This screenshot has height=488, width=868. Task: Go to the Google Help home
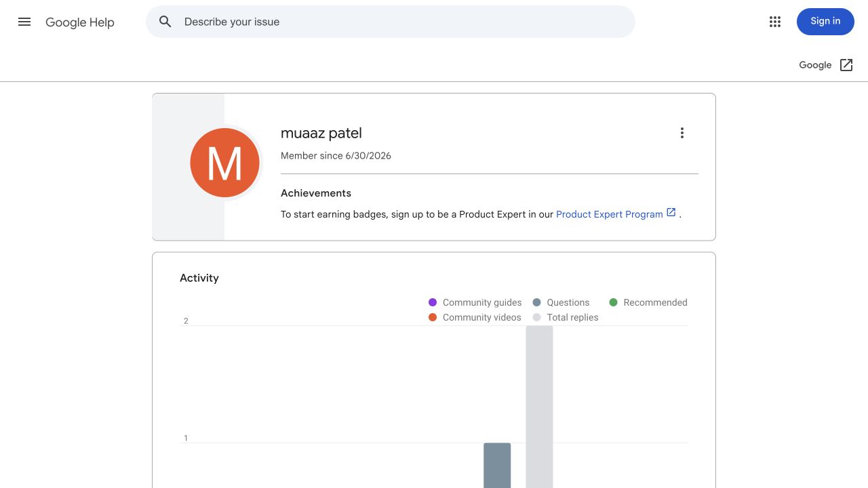[80, 22]
